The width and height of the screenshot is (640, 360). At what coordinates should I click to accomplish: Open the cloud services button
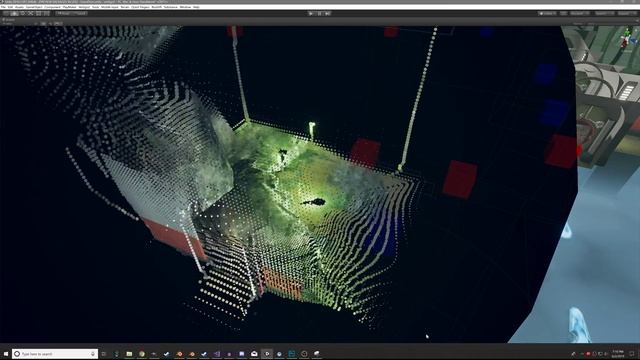(563, 13)
